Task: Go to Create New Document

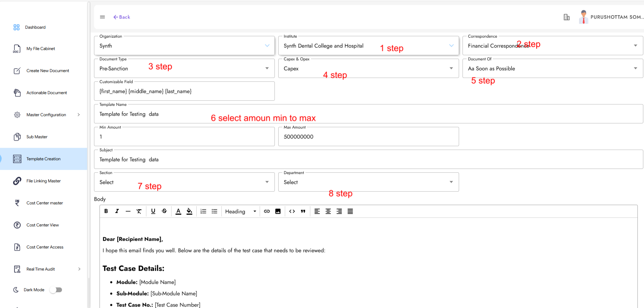Action: point(48,71)
